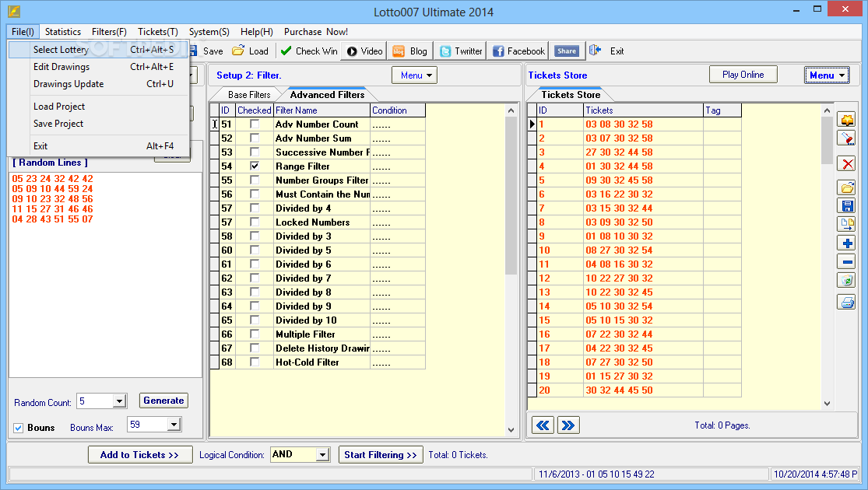Click the gold star icon in Tickets Store
This screenshot has width=868, height=490.
coord(846,119)
